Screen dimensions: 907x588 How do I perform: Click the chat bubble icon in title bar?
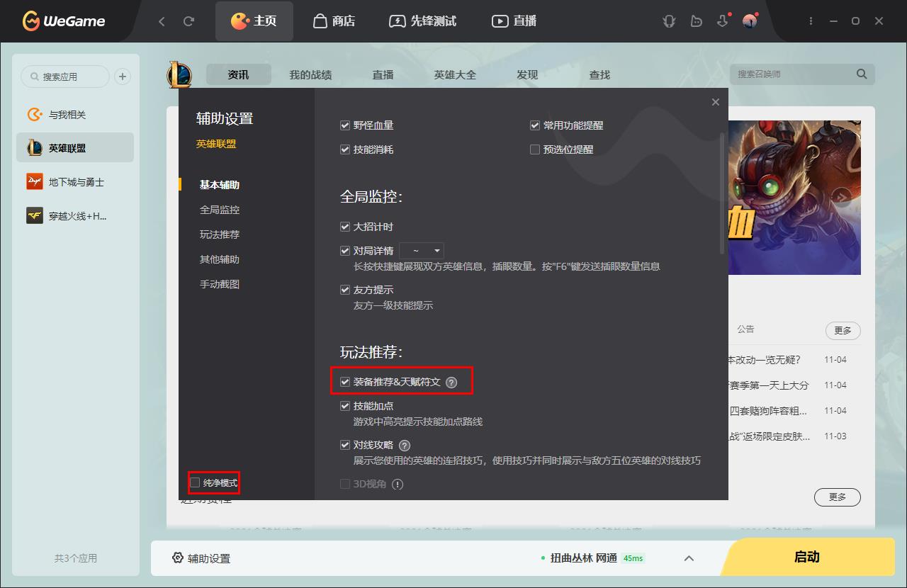point(697,21)
